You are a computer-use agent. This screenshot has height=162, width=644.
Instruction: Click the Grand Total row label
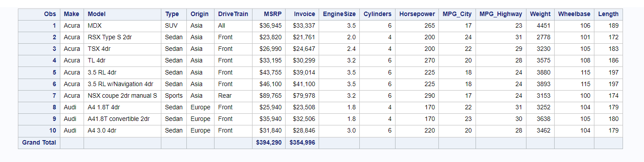pyautogui.click(x=39, y=143)
